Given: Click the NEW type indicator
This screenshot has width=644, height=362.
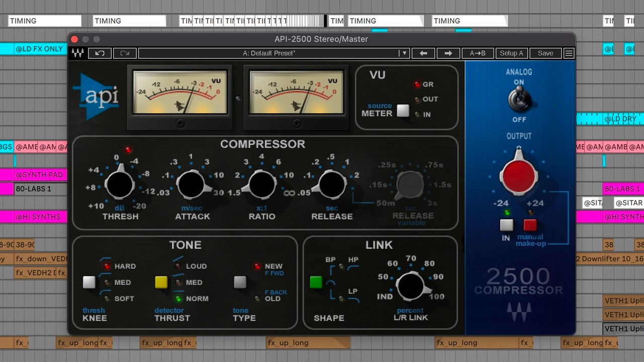Looking at the screenshot, I should (257, 266).
